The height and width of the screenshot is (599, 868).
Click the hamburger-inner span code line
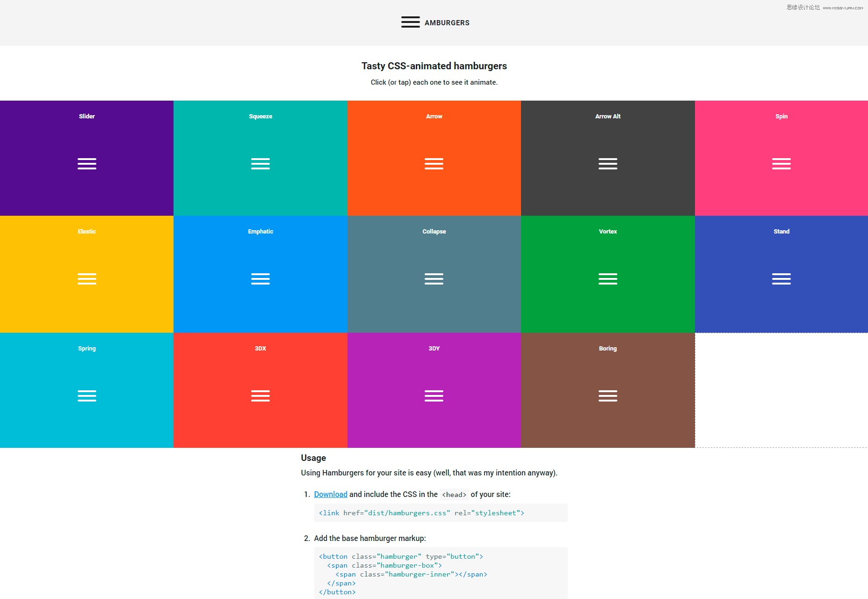click(x=412, y=574)
